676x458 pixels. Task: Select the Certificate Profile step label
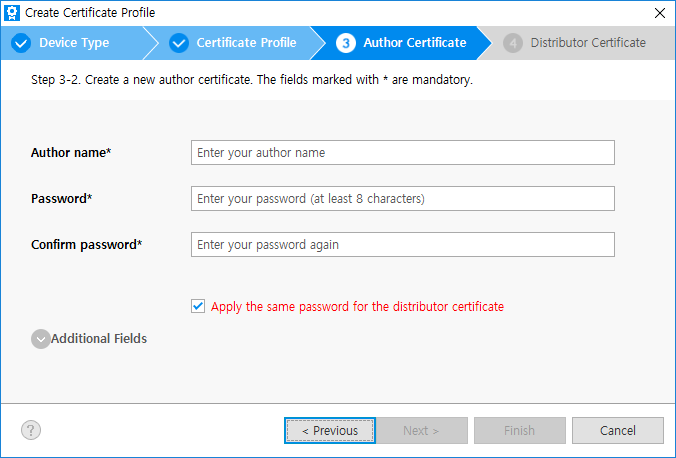click(x=246, y=43)
